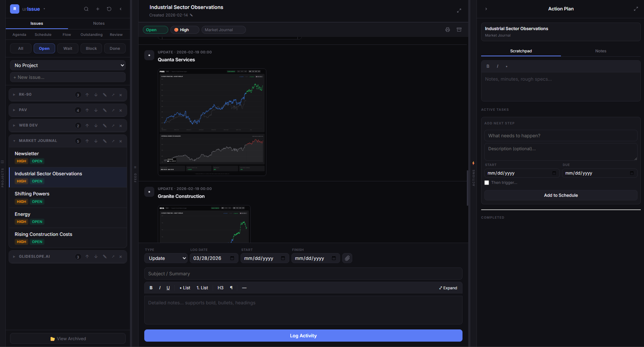
Task: Switch to the sidebar Notes tab
Action: click(x=99, y=23)
